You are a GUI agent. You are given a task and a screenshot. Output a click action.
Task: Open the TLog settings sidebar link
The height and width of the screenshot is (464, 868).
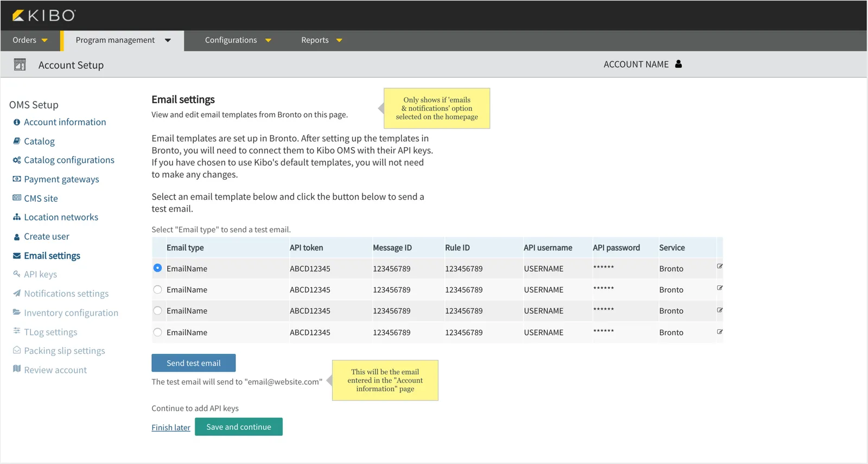pos(50,332)
